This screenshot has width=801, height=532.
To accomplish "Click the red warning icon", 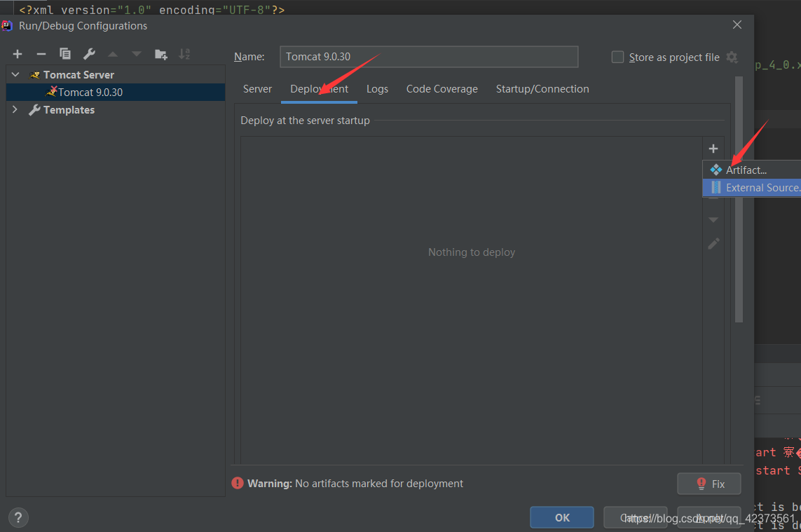I will (x=238, y=483).
